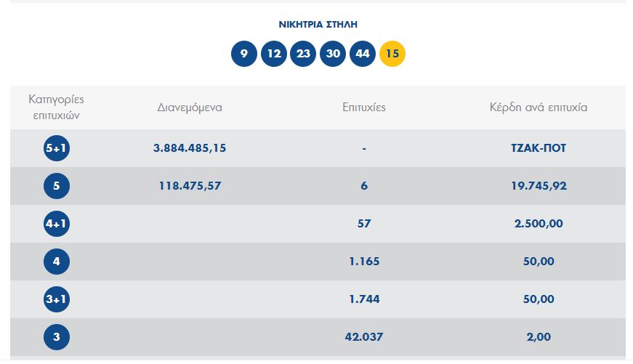This screenshot has height=364, width=633.
Task: Select the blue ball numbered 12
Action: tap(274, 54)
